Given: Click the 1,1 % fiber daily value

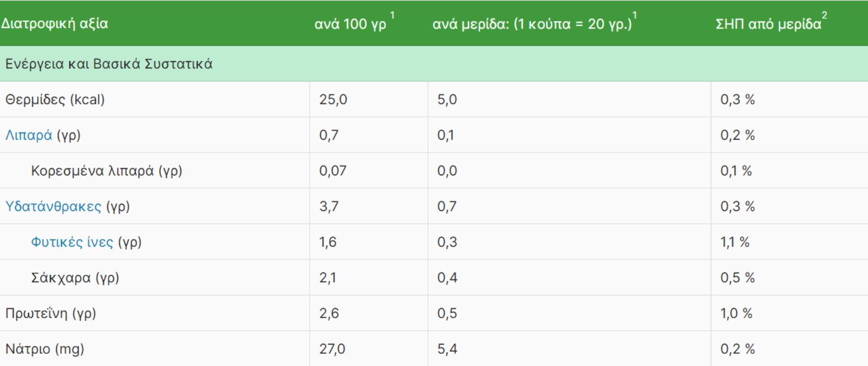Looking at the screenshot, I should click(735, 242).
